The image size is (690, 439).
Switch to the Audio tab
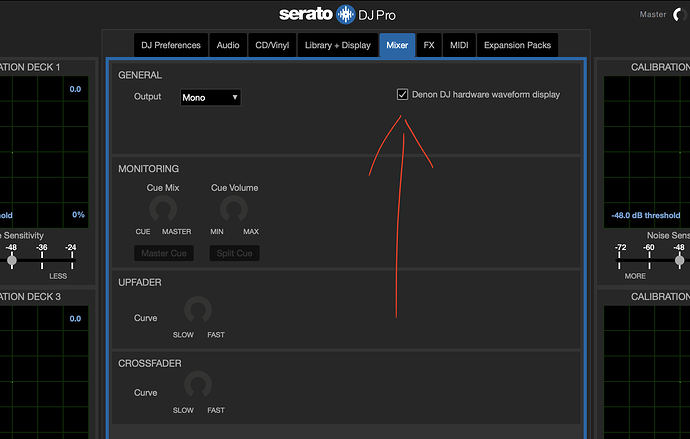(x=228, y=45)
